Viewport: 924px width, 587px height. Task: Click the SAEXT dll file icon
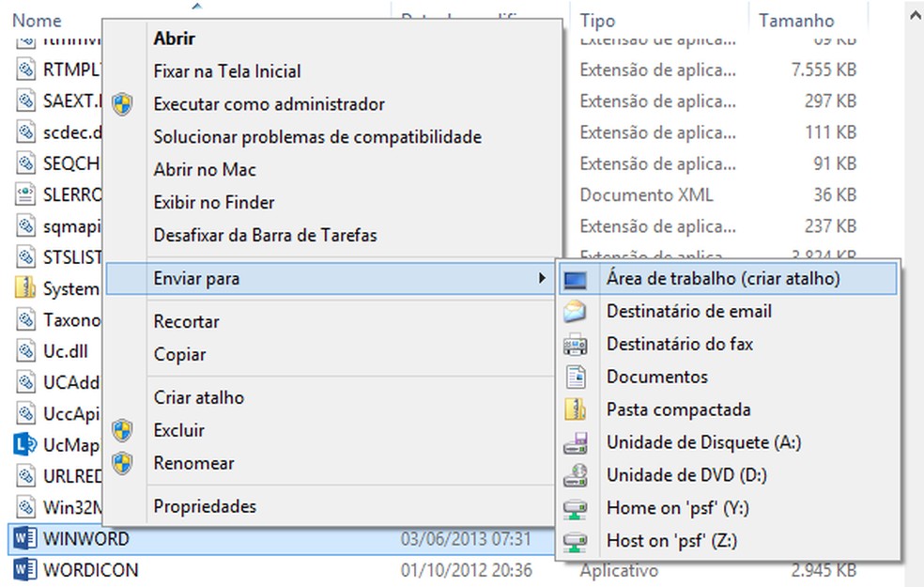24,100
